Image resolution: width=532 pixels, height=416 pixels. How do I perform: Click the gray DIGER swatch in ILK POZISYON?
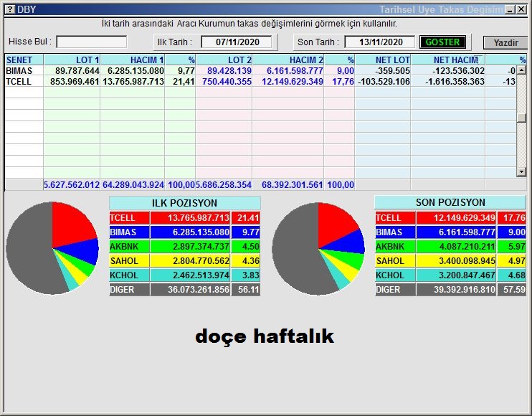click(129, 290)
